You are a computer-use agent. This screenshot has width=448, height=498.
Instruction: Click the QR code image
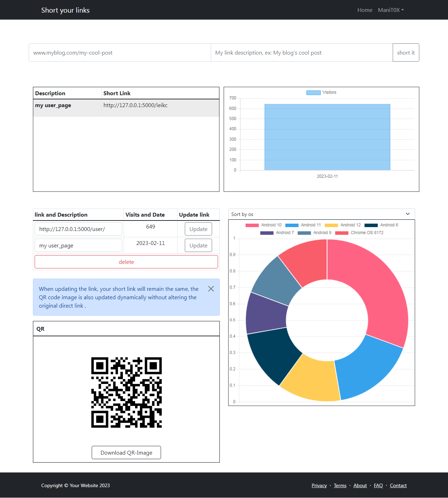click(x=126, y=392)
